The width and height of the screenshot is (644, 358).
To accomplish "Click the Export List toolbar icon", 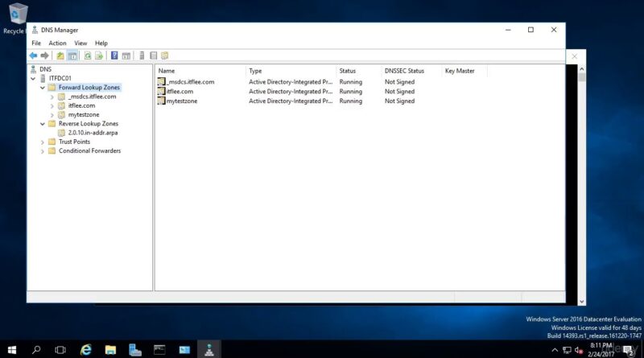I will click(99, 56).
